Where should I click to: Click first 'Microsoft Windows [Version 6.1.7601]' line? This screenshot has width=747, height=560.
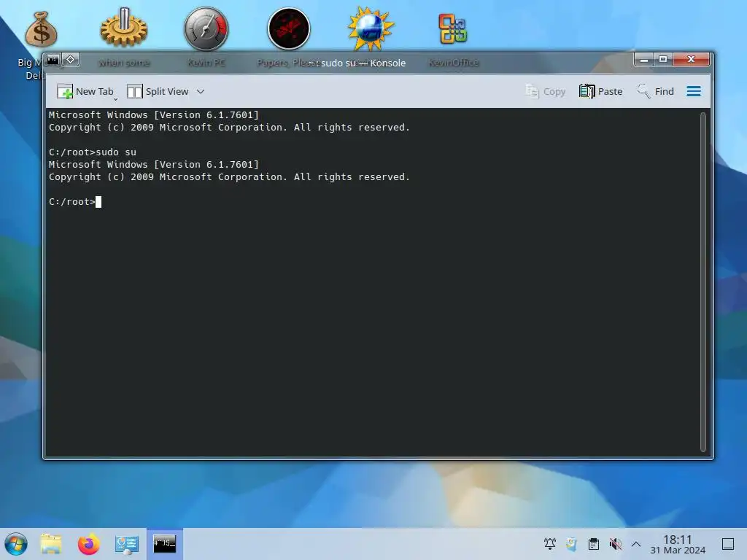click(x=153, y=114)
